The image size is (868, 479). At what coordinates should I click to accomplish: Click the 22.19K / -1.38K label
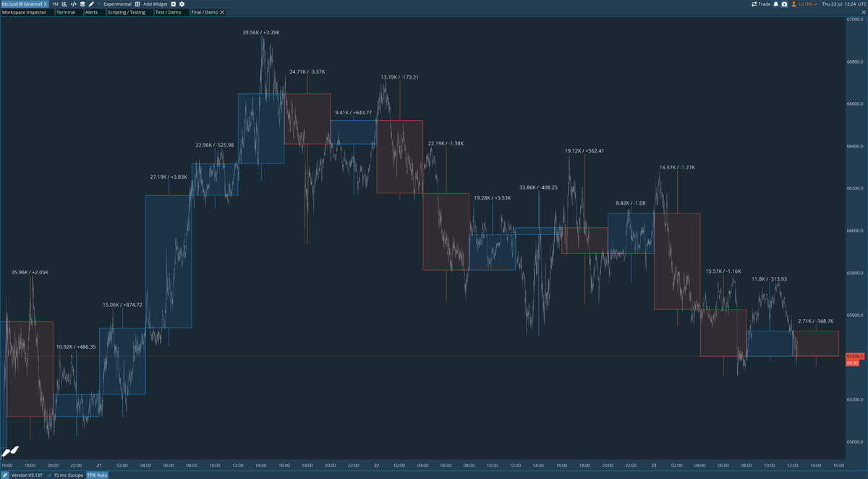pyautogui.click(x=446, y=143)
